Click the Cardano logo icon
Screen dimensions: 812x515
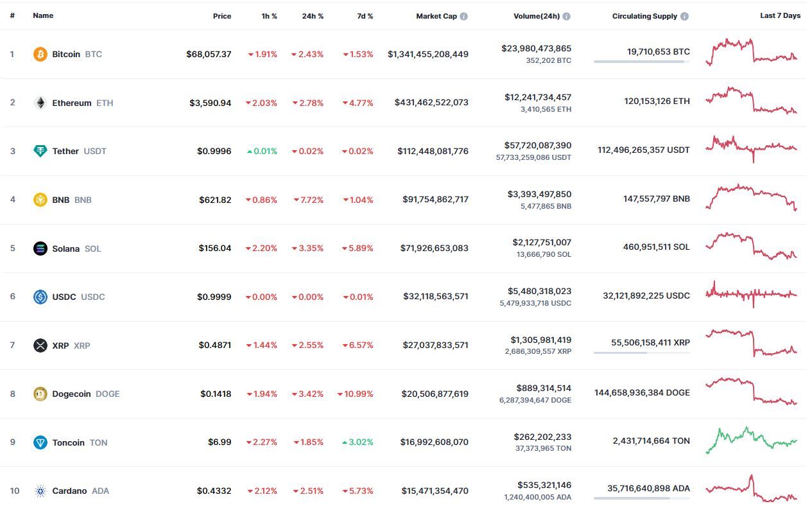pyautogui.click(x=40, y=491)
